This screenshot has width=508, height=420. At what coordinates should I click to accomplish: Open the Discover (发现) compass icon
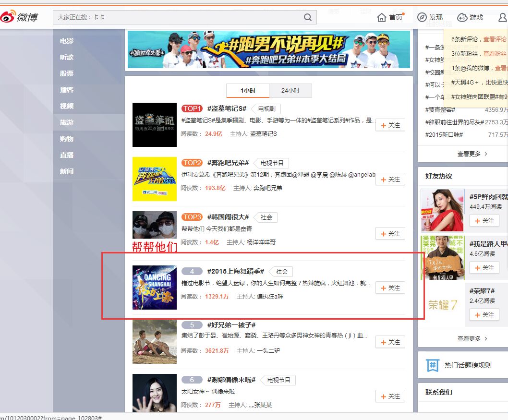click(422, 17)
